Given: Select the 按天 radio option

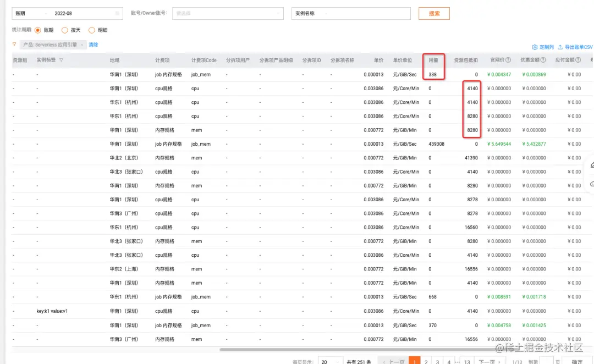Looking at the screenshot, I should coord(65,30).
